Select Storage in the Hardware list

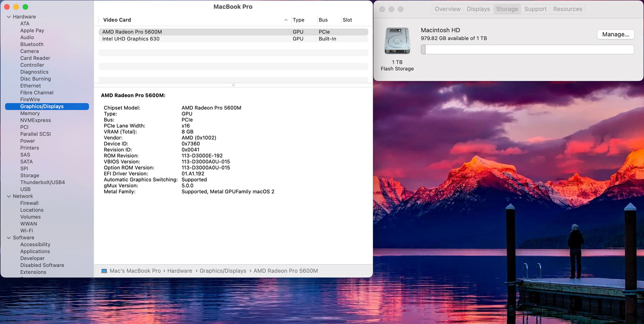click(x=29, y=175)
